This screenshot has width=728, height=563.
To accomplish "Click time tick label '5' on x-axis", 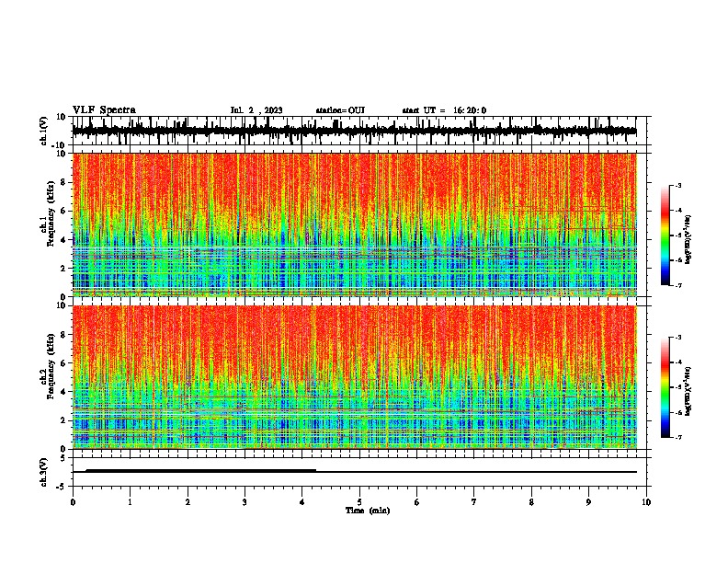I will [359, 502].
